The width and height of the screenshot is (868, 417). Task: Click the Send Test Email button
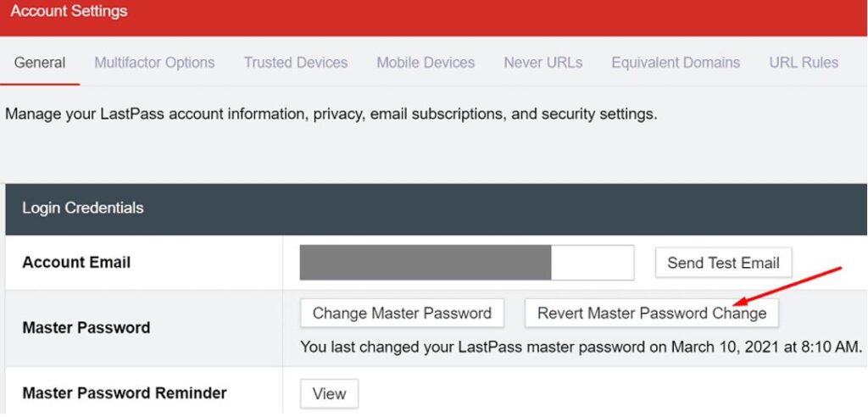click(724, 263)
